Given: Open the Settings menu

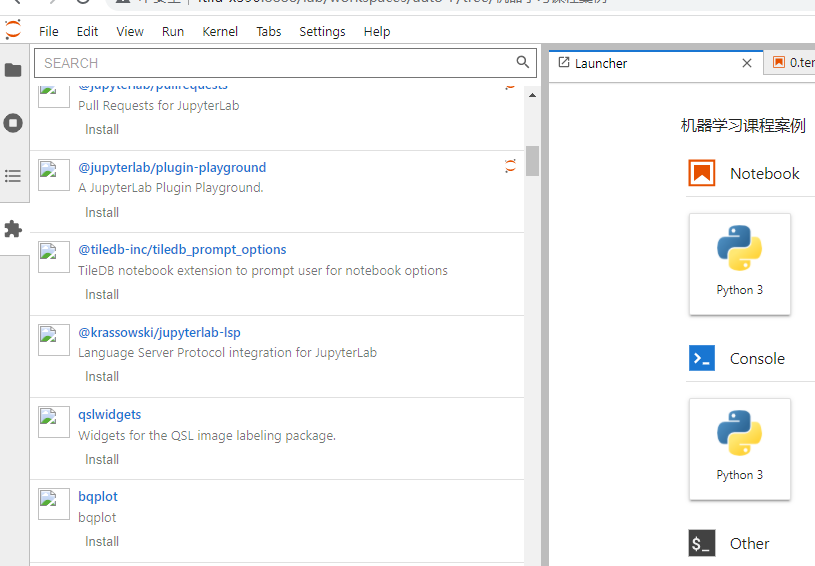Looking at the screenshot, I should pos(322,32).
